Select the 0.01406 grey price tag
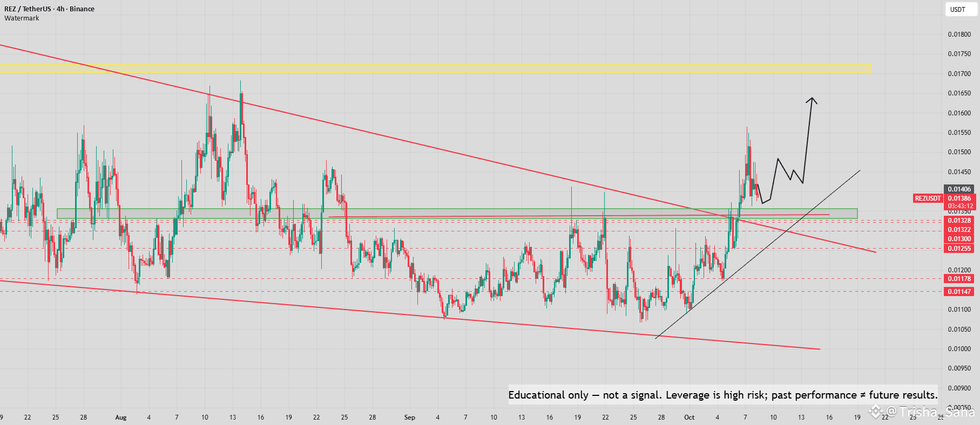The height and width of the screenshot is (425, 980). point(959,189)
